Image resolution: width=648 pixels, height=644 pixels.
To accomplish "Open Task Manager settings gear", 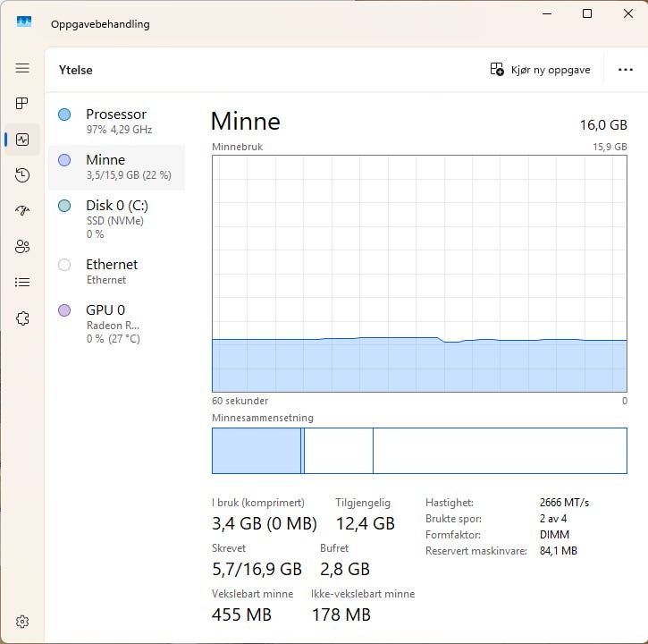I will pos(22,622).
